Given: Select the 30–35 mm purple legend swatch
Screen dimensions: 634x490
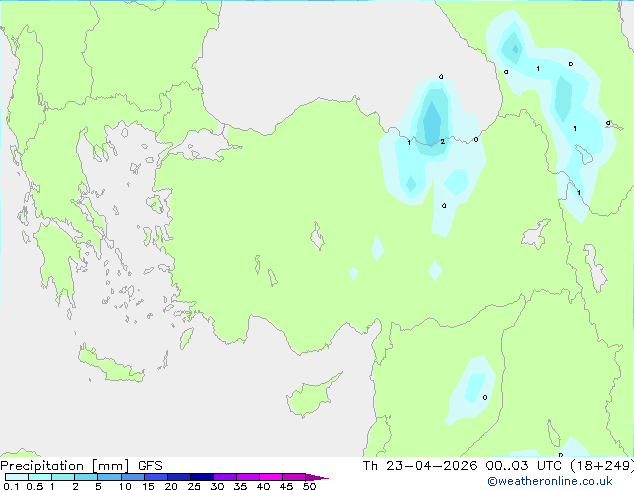Looking at the screenshot, I should tap(224, 477).
